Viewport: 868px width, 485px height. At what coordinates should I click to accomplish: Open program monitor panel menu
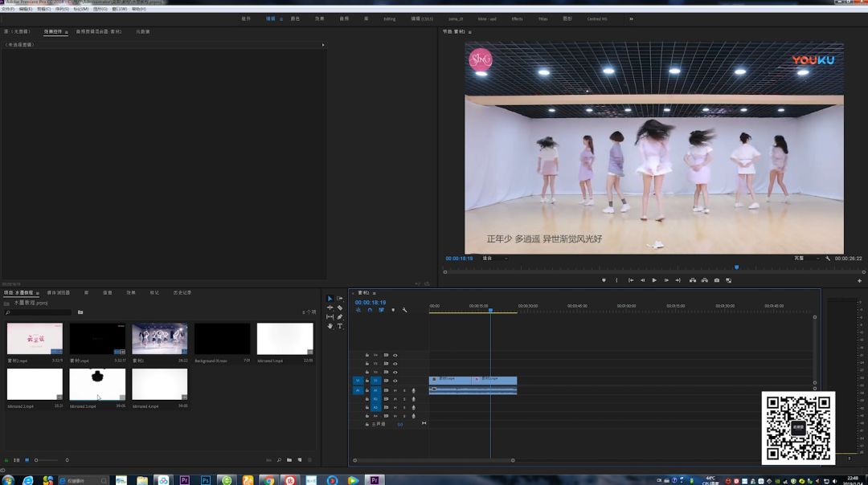pos(470,32)
